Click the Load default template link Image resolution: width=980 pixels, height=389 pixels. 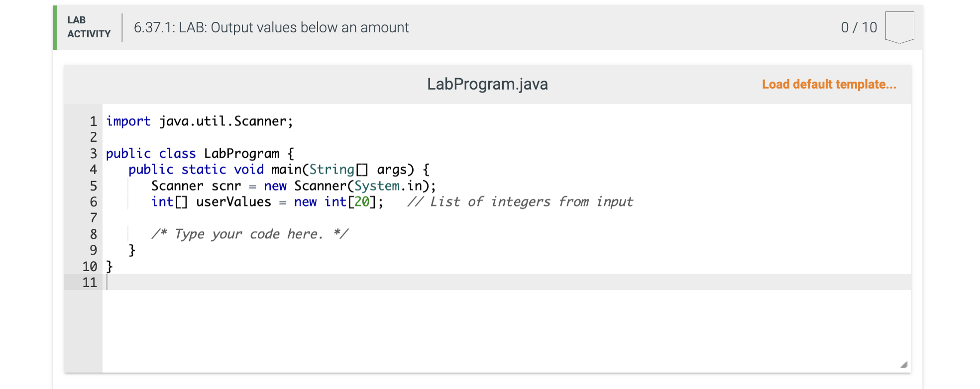[x=829, y=84]
